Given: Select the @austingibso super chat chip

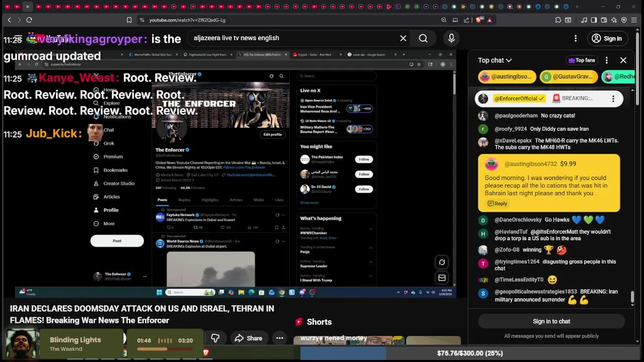Looking at the screenshot, I should [x=507, y=76].
